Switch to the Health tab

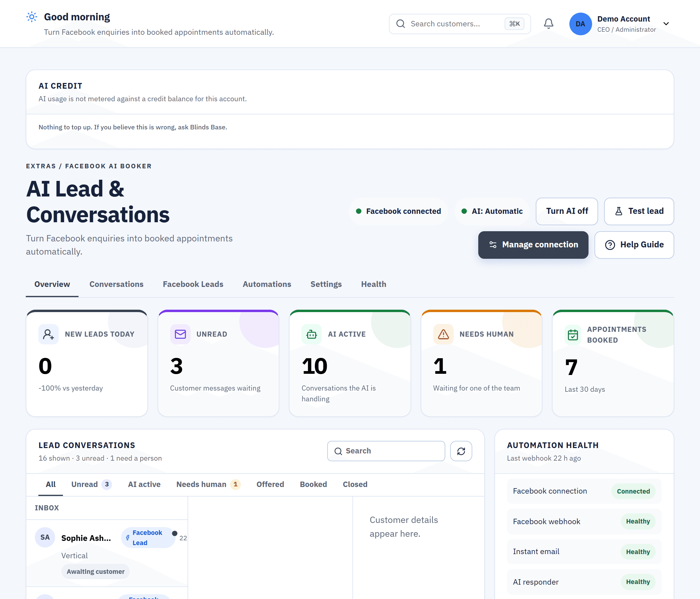[373, 284]
